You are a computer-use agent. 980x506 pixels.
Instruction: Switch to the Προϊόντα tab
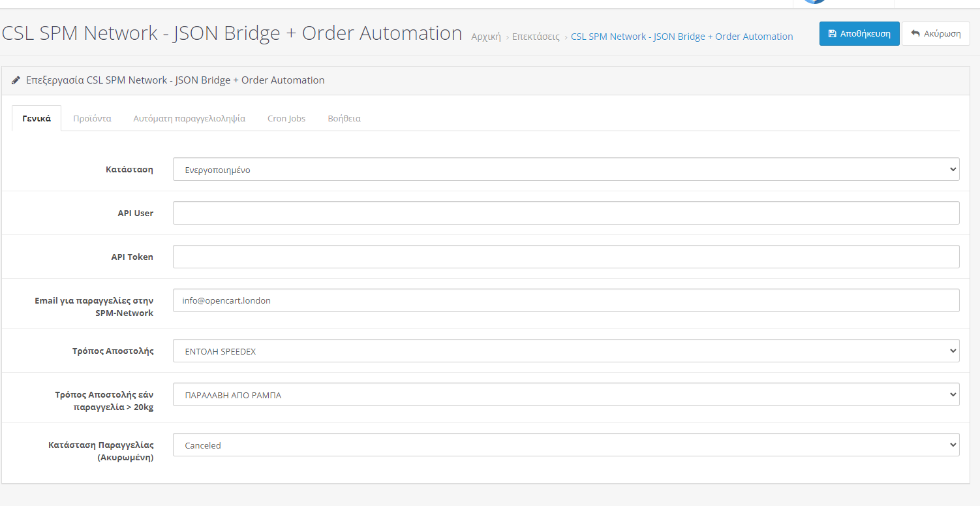click(x=92, y=119)
